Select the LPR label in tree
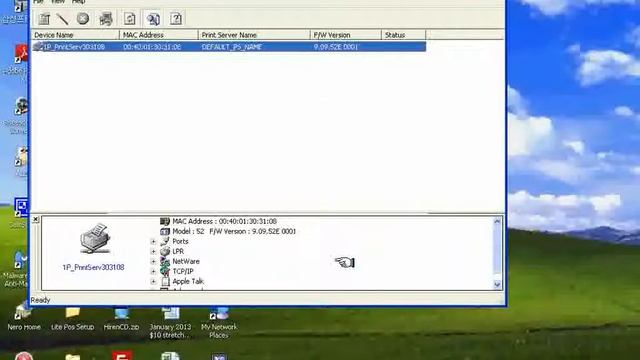The height and width of the screenshot is (360, 640). pos(178,251)
